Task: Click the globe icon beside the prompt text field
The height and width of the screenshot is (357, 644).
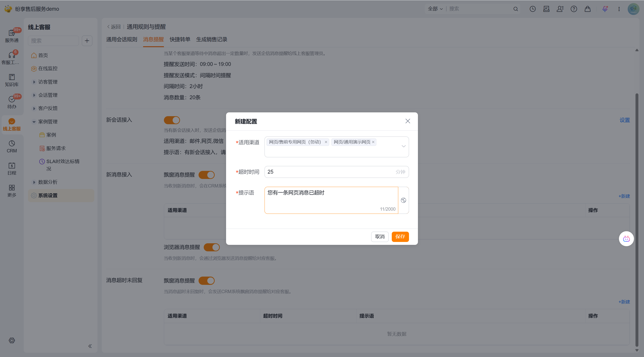Action: tap(403, 200)
